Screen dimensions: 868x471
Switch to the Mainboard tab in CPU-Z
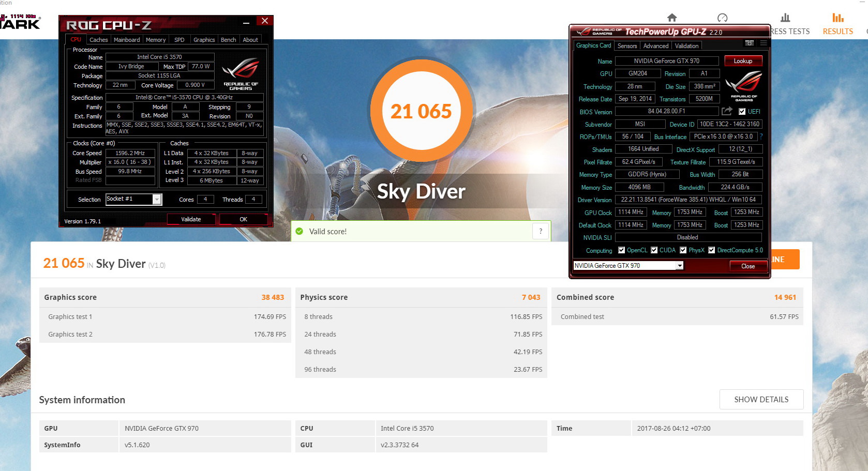coord(127,40)
